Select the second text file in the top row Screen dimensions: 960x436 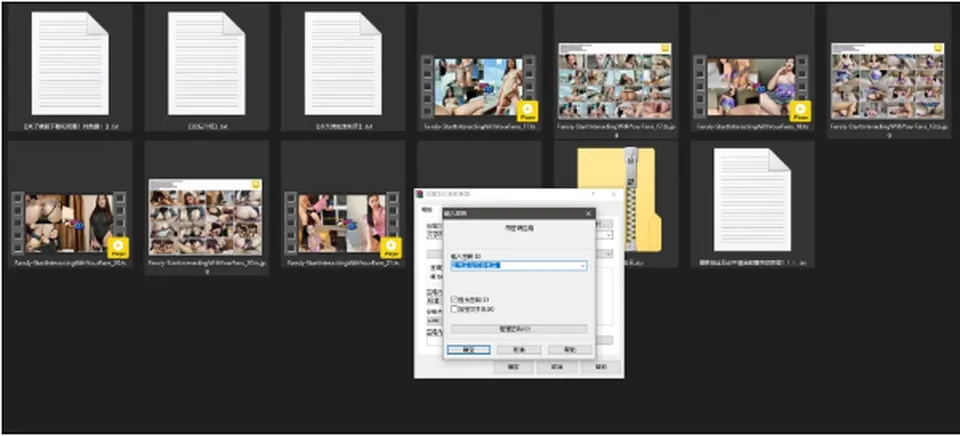[x=207, y=63]
